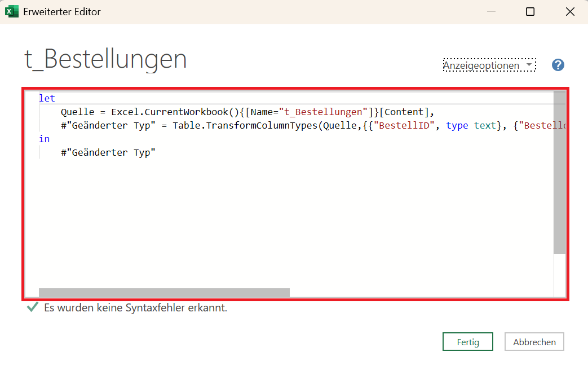This screenshot has height=374, width=588.
Task: Maximize the Erweiterter Editor window
Action: (x=530, y=12)
